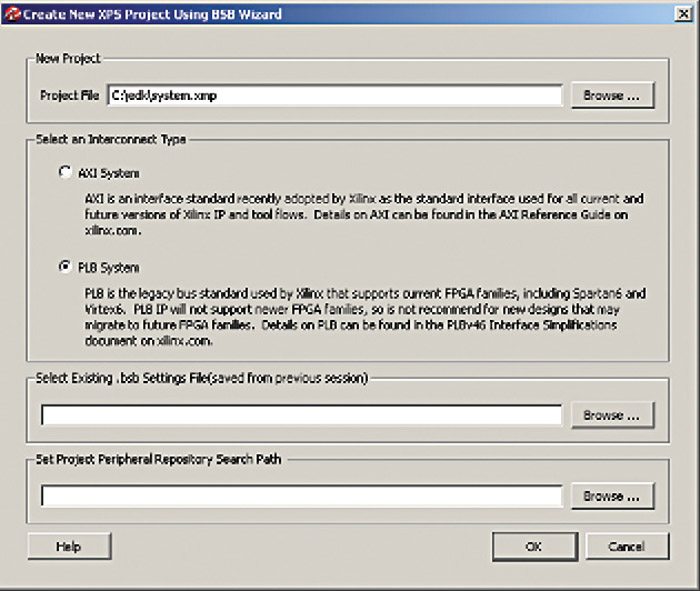Click the dialog title bar text
The width and height of the screenshot is (700, 591).
(152, 14)
